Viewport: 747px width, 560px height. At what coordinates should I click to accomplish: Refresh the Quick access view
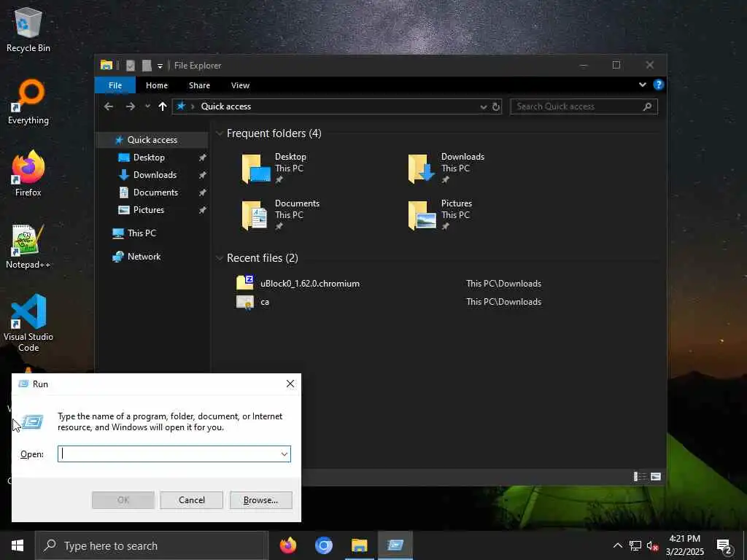pyautogui.click(x=496, y=106)
